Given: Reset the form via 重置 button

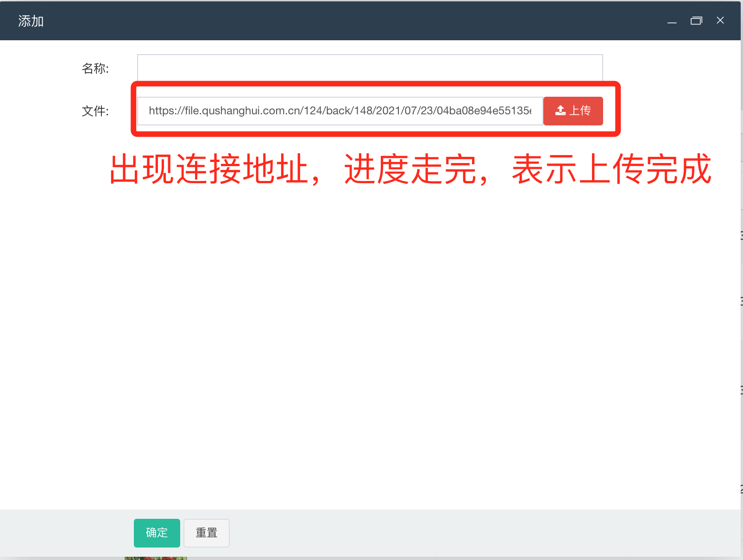Looking at the screenshot, I should click(207, 533).
